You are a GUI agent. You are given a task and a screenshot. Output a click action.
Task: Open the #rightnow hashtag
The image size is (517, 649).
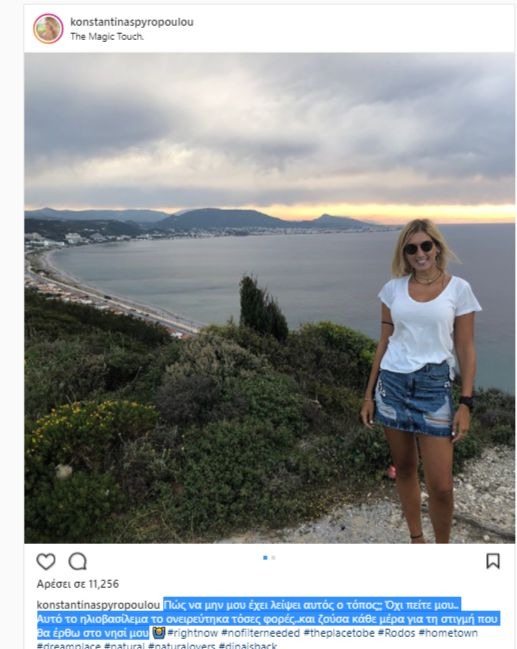[x=193, y=633]
